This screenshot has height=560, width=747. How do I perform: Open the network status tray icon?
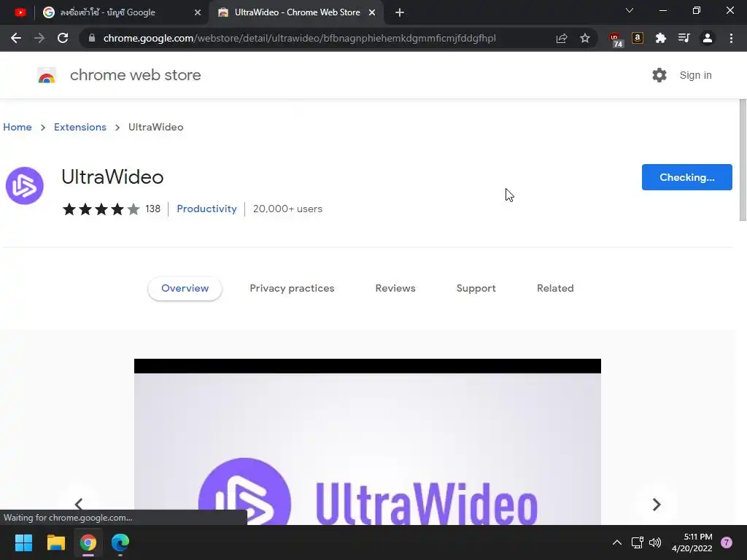point(637,542)
